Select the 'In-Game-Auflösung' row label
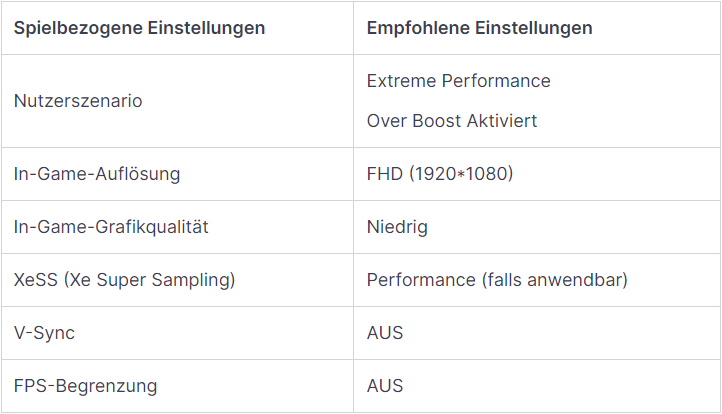Image resolution: width=722 pixels, height=414 pixels. coord(97,174)
